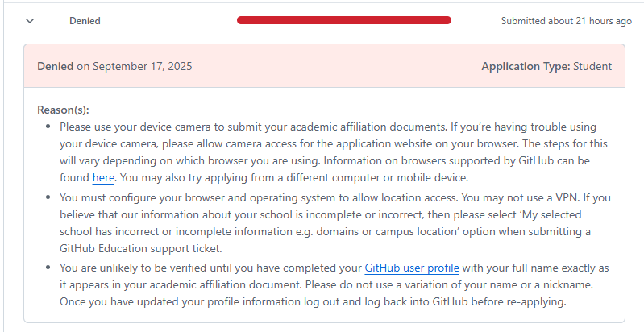Click the 'Application Type: Student' label

click(546, 67)
